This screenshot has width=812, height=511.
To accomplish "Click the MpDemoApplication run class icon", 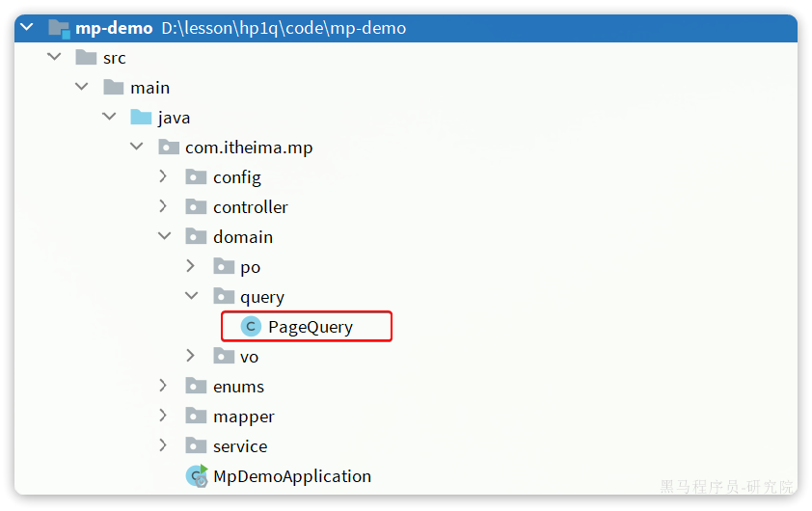I will click(197, 475).
